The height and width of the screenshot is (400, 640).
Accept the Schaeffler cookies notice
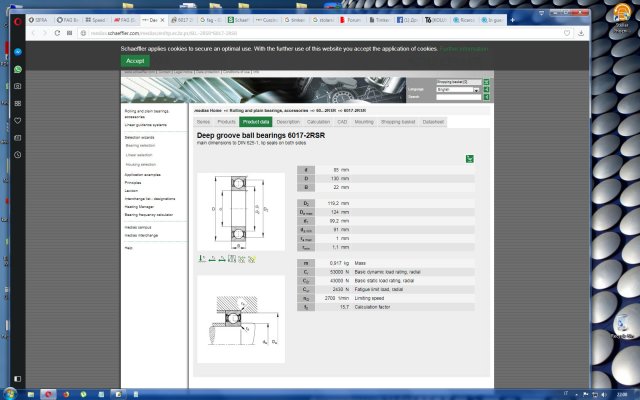[x=135, y=61]
